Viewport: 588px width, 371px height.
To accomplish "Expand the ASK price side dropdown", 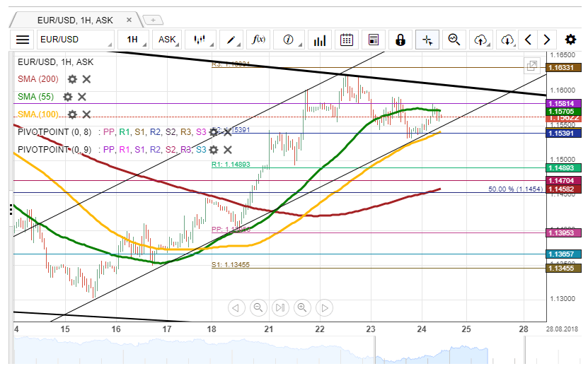I will pos(168,40).
